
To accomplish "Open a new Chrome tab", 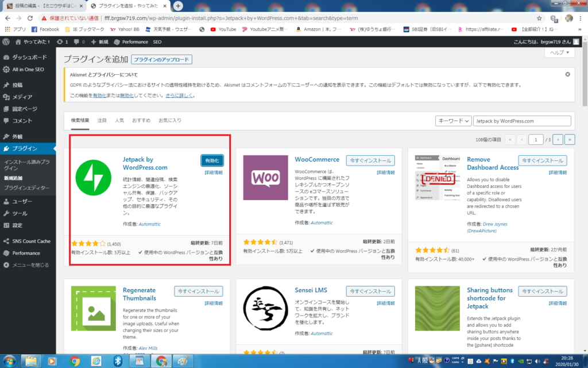I will pyautogui.click(x=179, y=6).
